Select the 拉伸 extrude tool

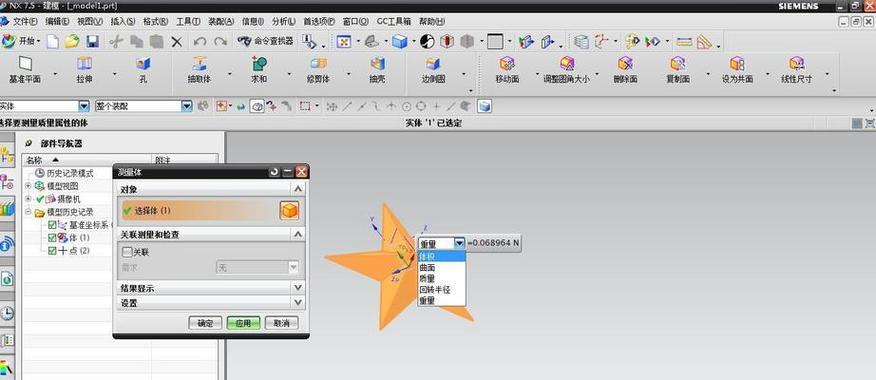point(84,70)
